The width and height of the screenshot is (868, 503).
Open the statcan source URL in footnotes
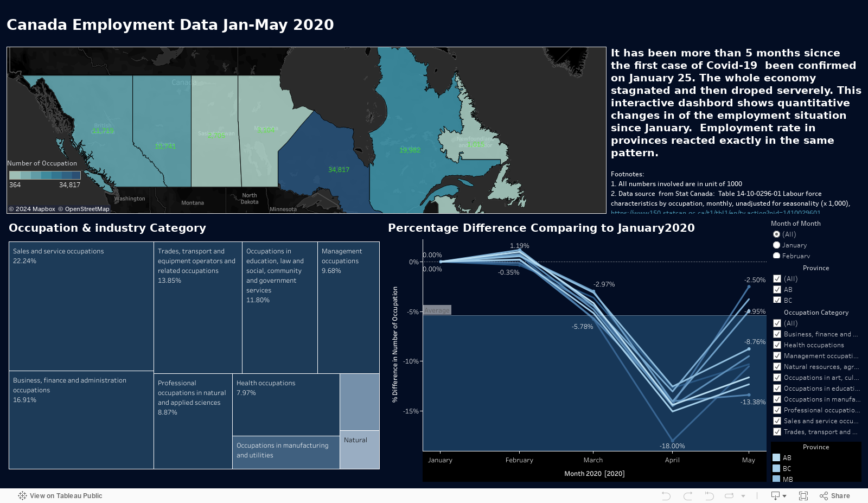click(716, 212)
